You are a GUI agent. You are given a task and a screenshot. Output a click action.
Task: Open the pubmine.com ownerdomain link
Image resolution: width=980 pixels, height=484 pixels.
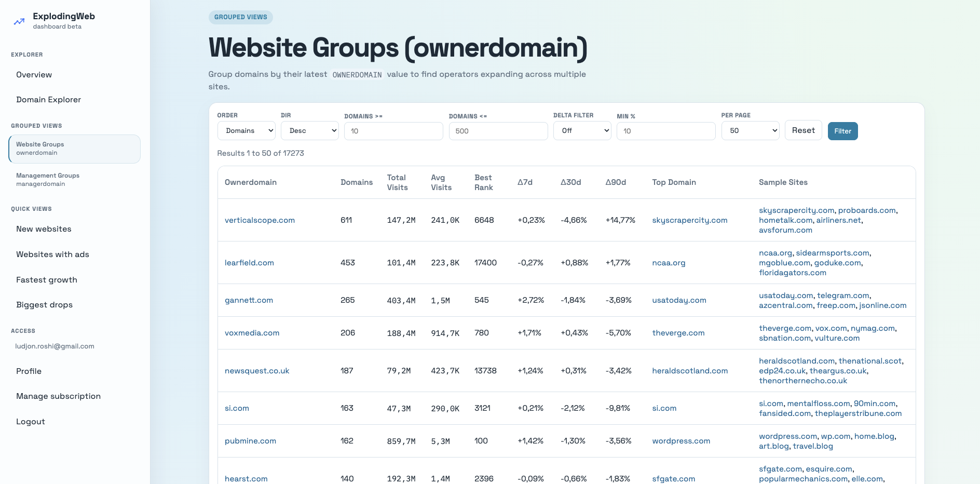pos(250,441)
